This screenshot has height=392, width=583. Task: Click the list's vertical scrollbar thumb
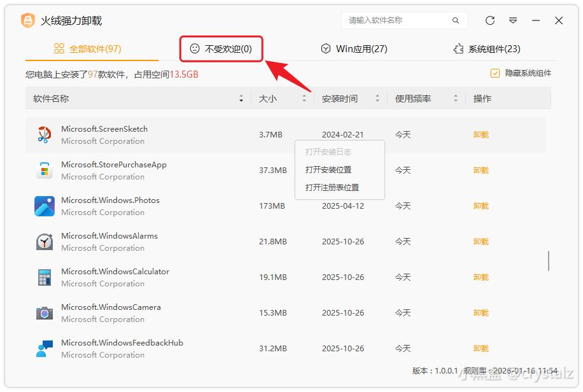(x=549, y=261)
